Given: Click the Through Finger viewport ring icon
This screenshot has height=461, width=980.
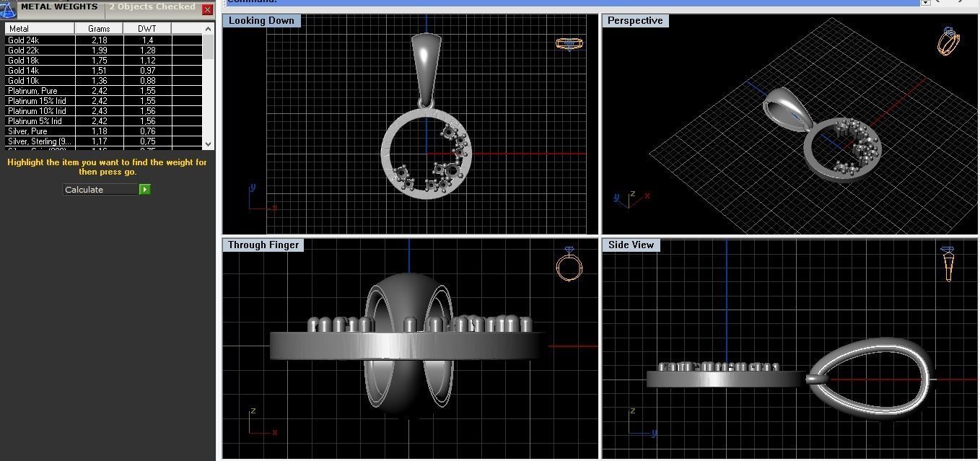Looking at the screenshot, I should 569,264.
